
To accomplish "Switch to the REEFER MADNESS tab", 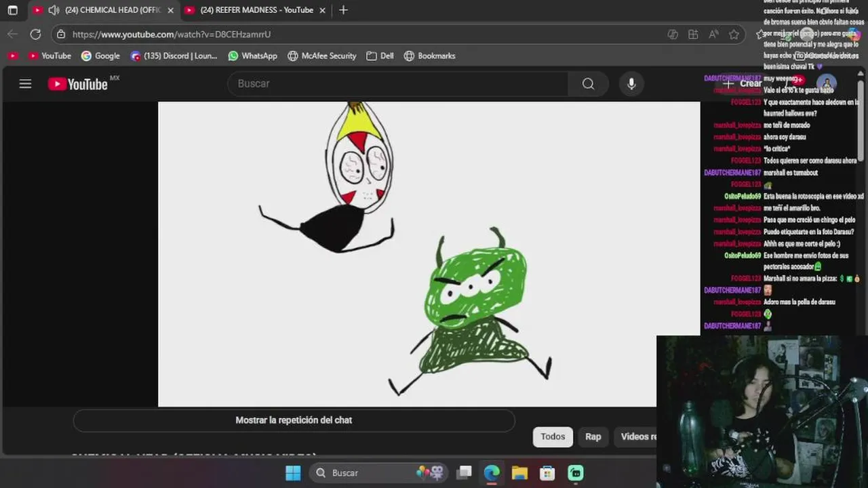I will [256, 10].
